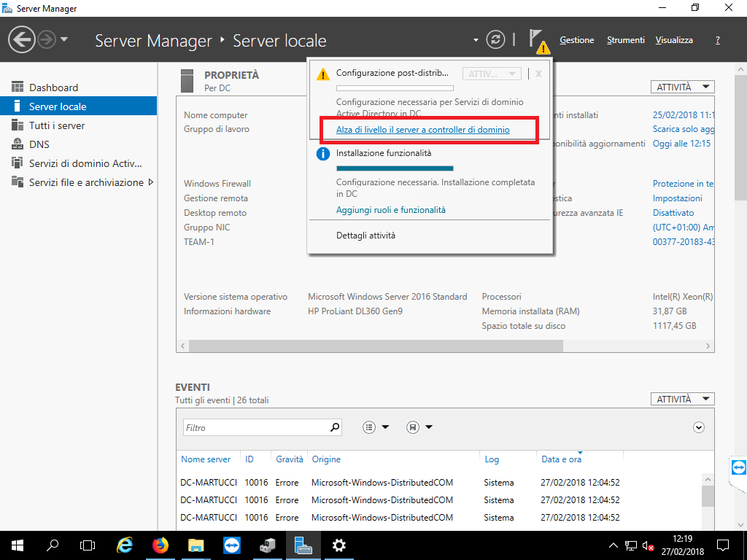Open File Explorer from taskbar
The height and width of the screenshot is (560, 747).
[196, 545]
